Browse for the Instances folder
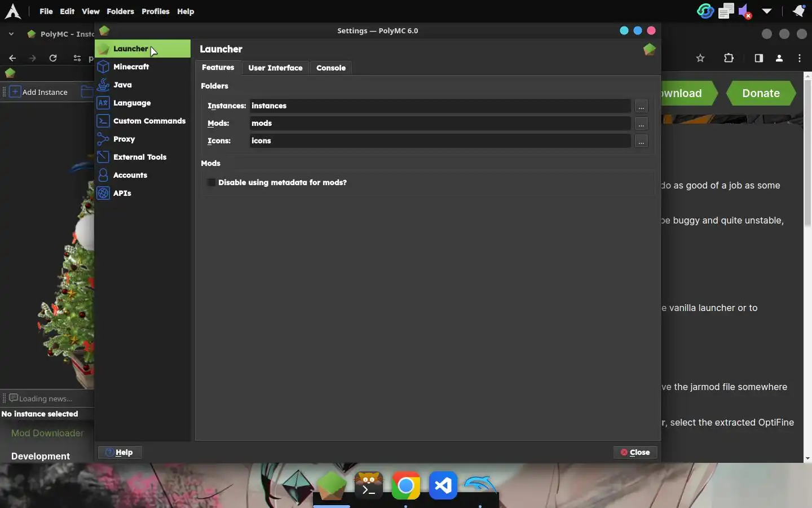Screen dimensions: 812x508 pyautogui.click(x=641, y=106)
